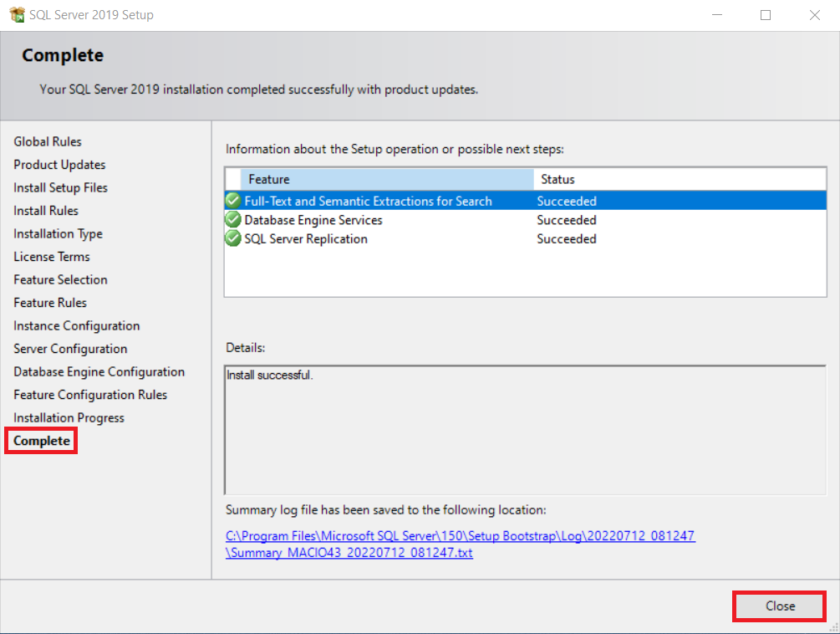Click Succeeded status for Full-Text and Semantic Extractions
Image resolution: width=840 pixels, height=634 pixels.
coord(567,201)
